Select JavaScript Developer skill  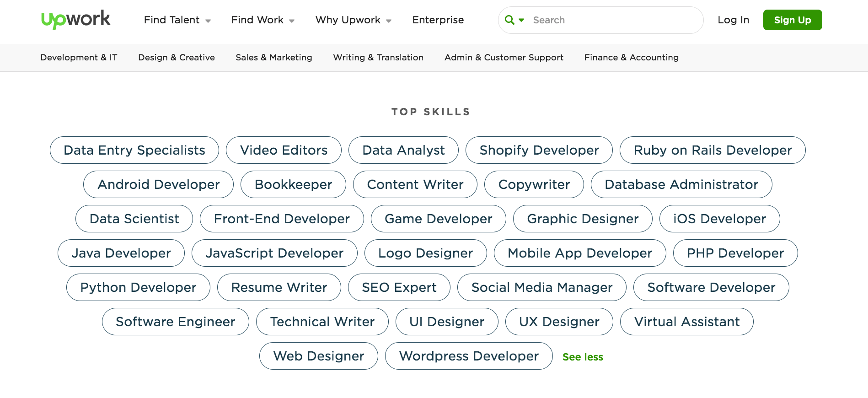tap(274, 253)
